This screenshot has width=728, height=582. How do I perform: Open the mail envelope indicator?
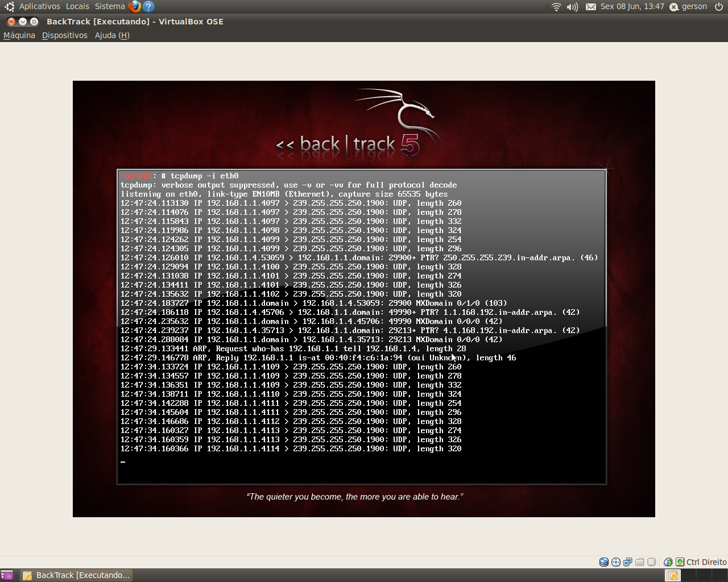tap(591, 7)
